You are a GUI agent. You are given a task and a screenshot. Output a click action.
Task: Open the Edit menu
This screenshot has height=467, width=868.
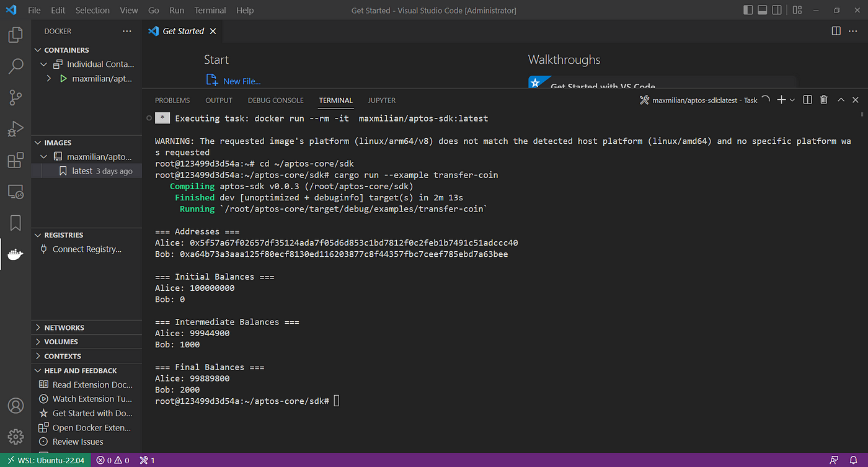click(58, 11)
